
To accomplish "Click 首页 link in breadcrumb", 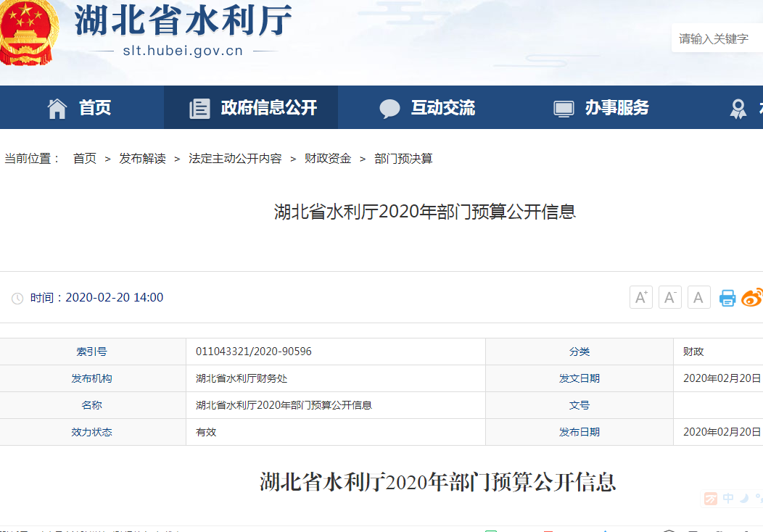I will (85, 159).
